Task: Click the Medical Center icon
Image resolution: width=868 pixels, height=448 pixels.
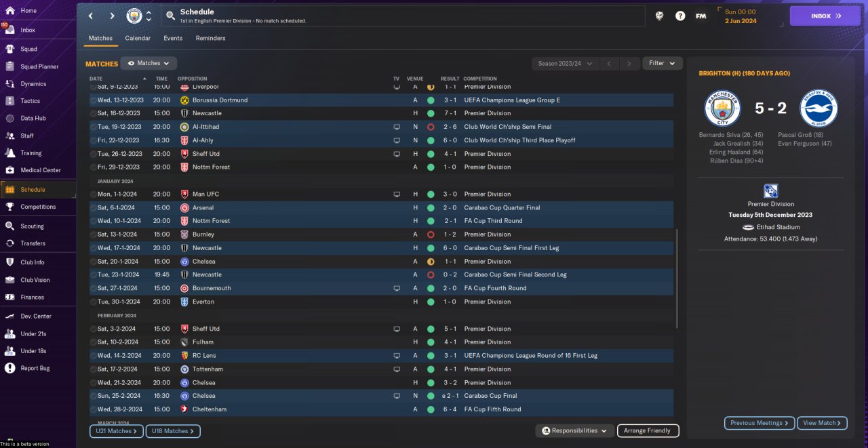Action: pyautogui.click(x=9, y=170)
